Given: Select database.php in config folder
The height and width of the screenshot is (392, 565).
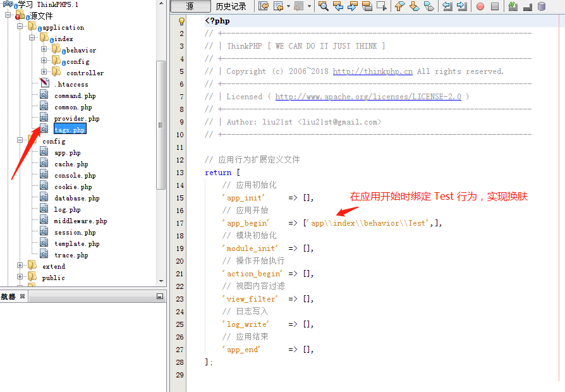Looking at the screenshot, I should click(76, 199).
